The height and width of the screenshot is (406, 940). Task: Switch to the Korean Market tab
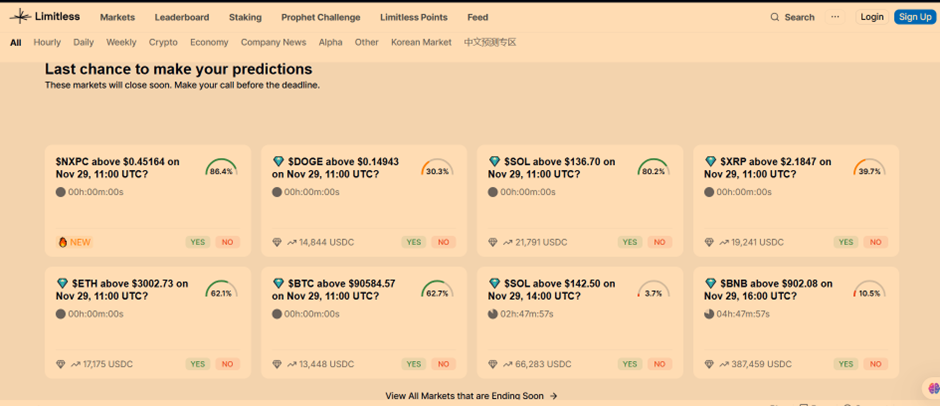click(x=421, y=43)
